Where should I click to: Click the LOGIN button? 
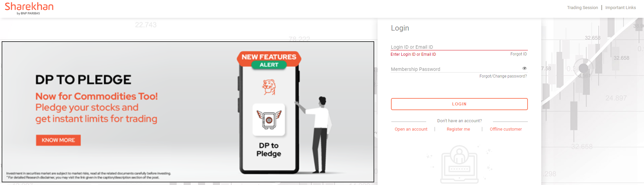tap(459, 104)
